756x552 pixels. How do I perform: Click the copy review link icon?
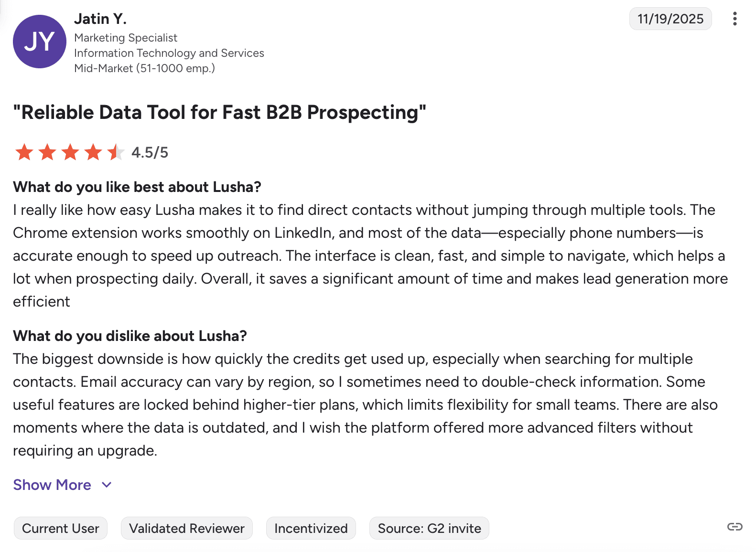734,527
